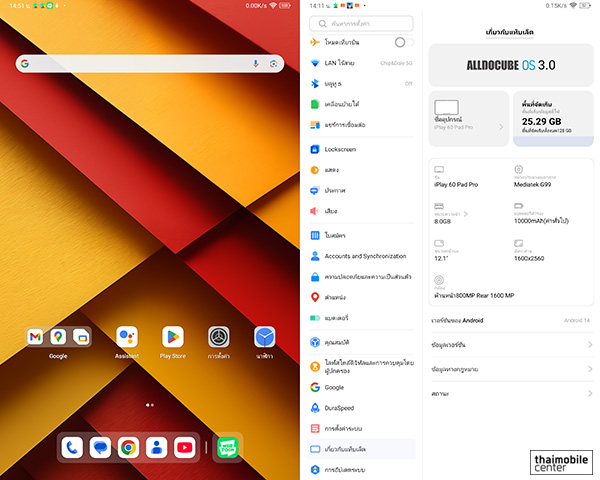Open the connection management settings with orange-blue icon

tap(361, 125)
